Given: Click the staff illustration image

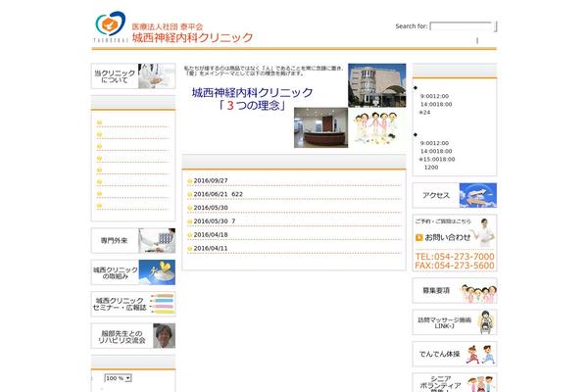Looking at the screenshot, I should tap(377, 126).
